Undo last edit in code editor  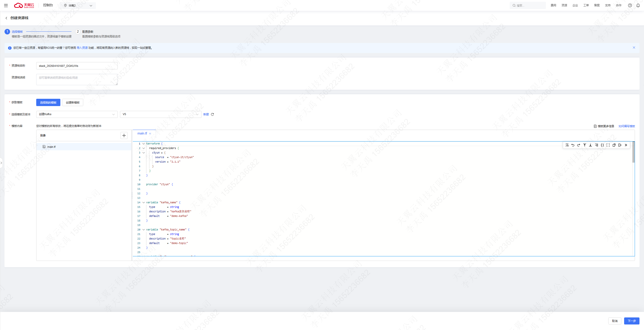coord(573,145)
